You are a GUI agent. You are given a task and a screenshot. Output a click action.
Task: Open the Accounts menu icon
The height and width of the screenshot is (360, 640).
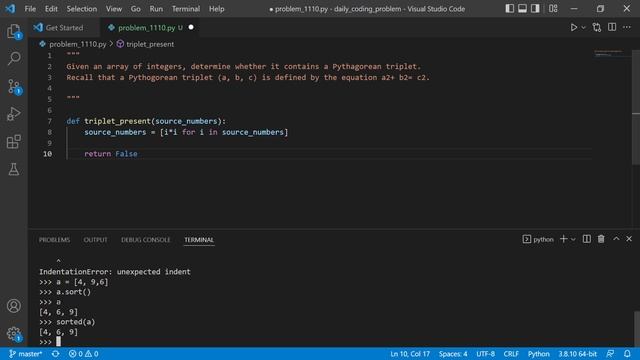coord(13,306)
